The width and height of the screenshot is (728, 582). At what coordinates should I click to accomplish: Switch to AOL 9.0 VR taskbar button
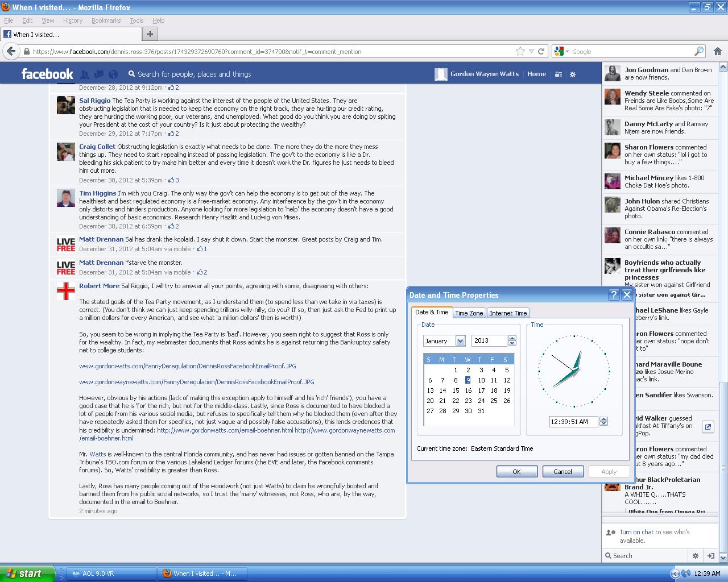point(111,573)
